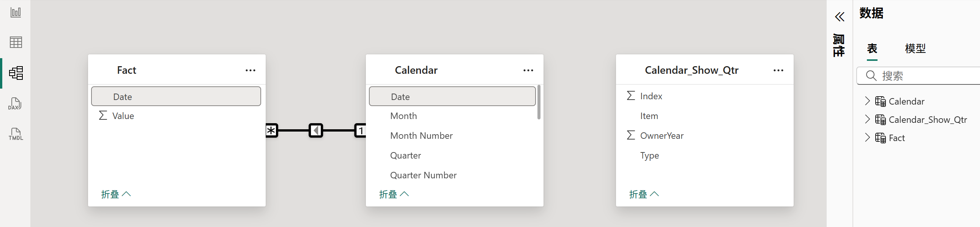
Task: Click the Calendar field list scrollbar
Action: [x=539, y=102]
